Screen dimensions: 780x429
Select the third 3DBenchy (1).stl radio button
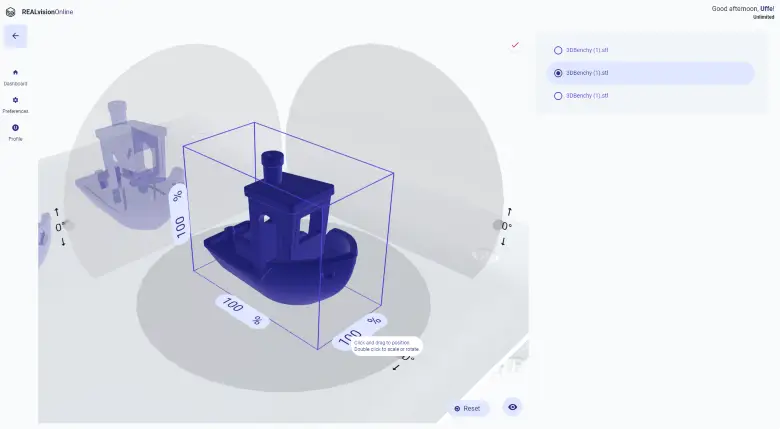click(558, 96)
